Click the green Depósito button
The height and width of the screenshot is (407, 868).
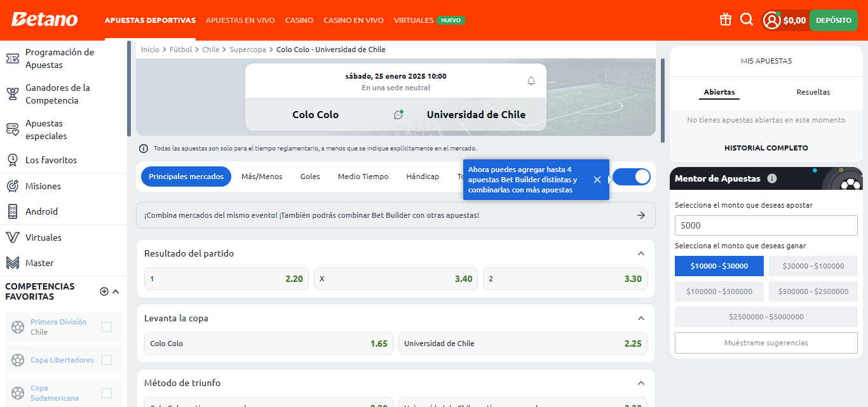(834, 20)
